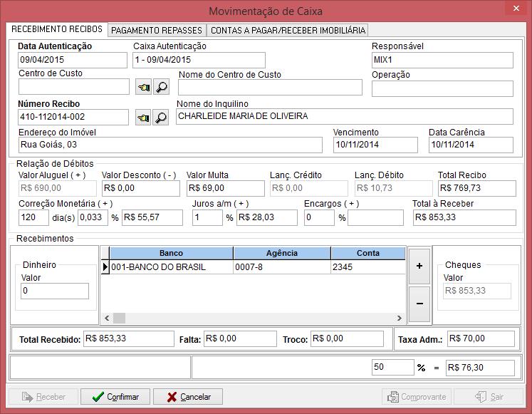Click the Correção Monetária dias field
Screen dimensions: 532x414
coord(33,217)
